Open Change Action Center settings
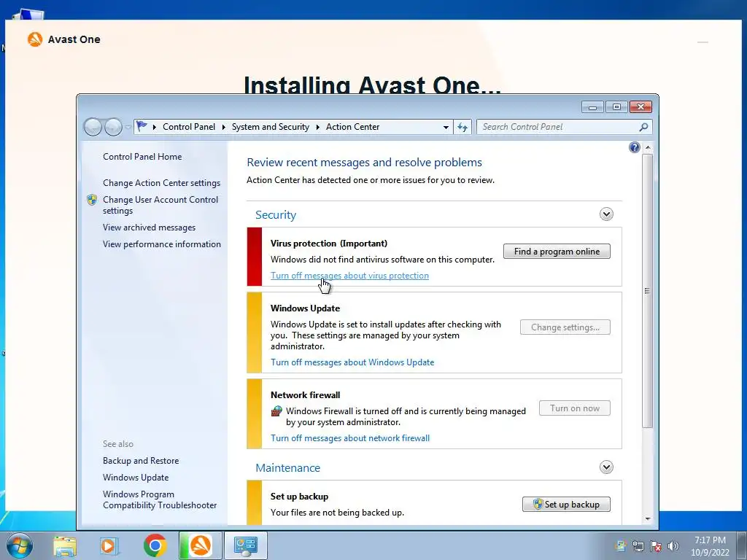Image resolution: width=747 pixels, height=560 pixels. click(x=161, y=183)
